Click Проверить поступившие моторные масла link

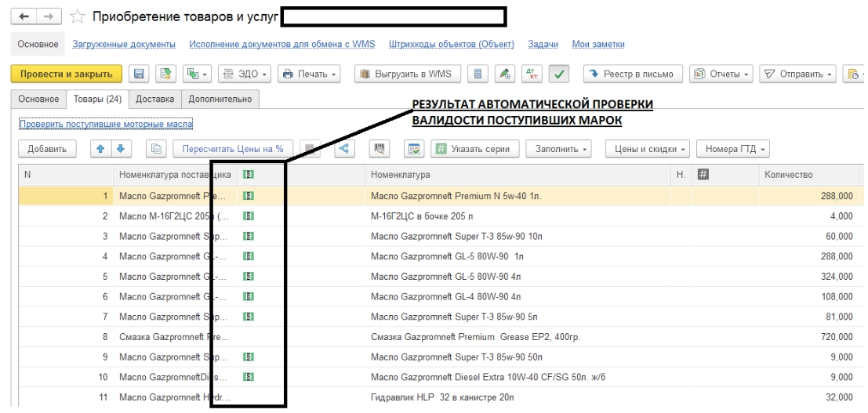pyautogui.click(x=106, y=124)
